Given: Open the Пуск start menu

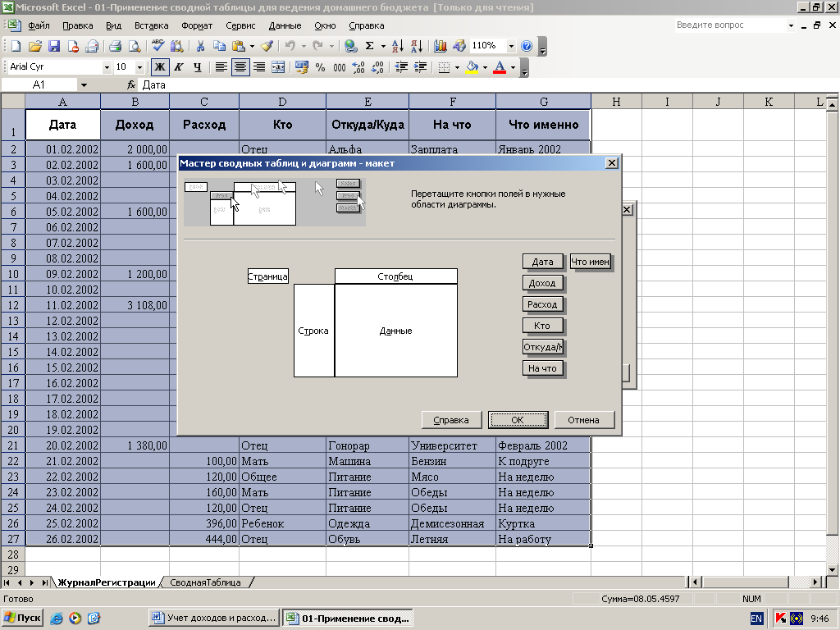Looking at the screenshot, I should pyautogui.click(x=22, y=618).
